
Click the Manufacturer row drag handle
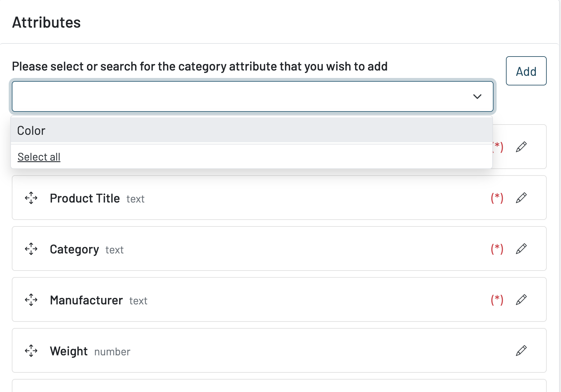pyautogui.click(x=31, y=300)
